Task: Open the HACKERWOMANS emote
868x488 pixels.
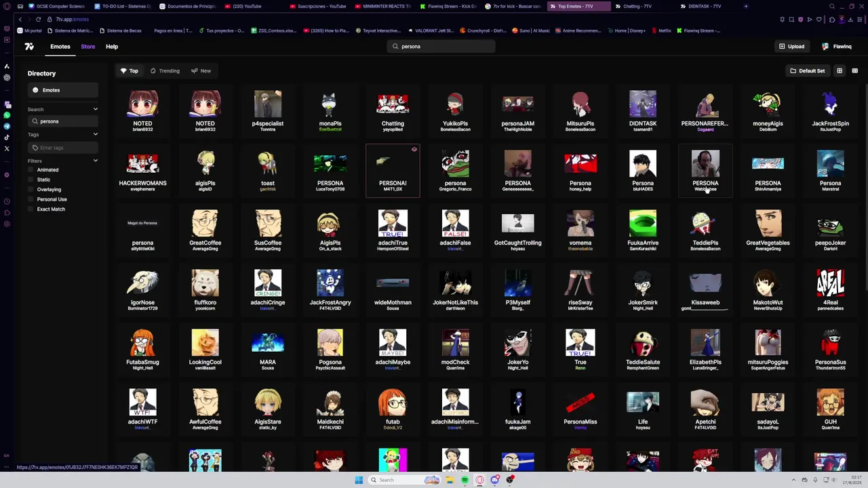Action: click(142, 171)
